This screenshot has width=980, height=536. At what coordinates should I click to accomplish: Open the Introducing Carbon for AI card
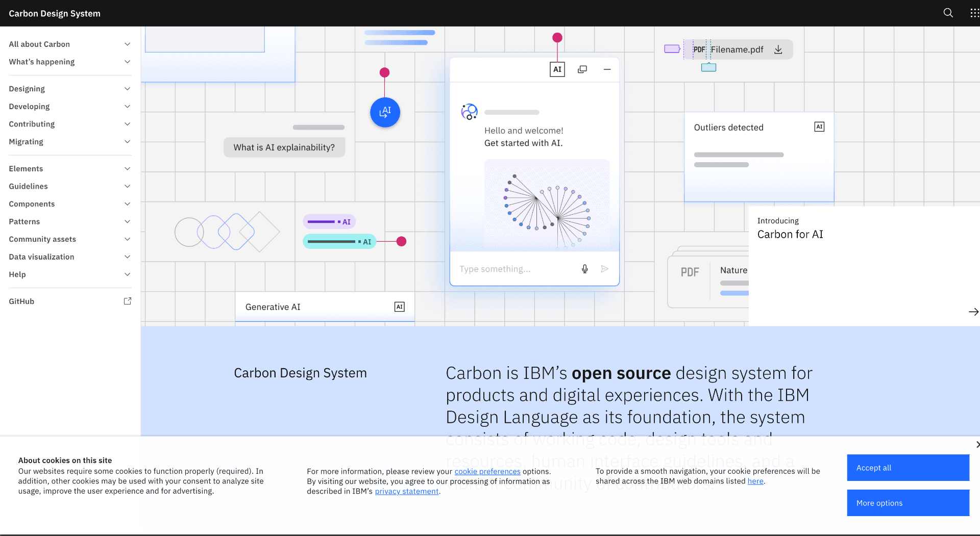point(864,266)
